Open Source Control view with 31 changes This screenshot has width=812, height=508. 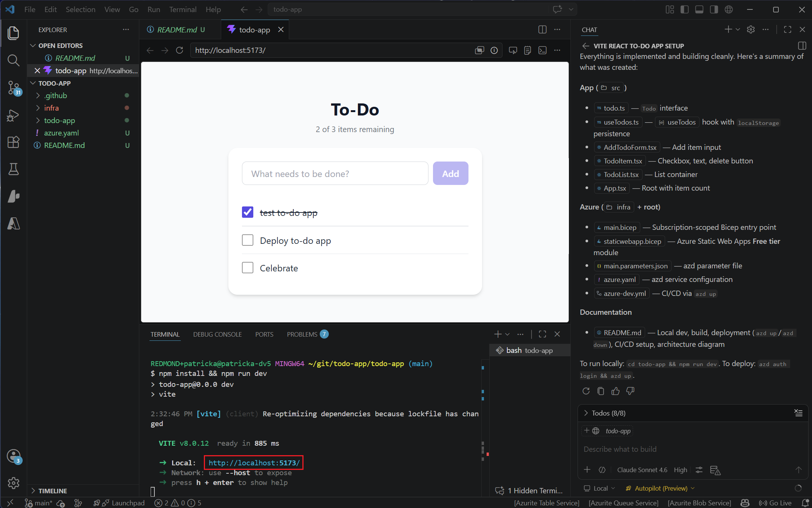13,88
